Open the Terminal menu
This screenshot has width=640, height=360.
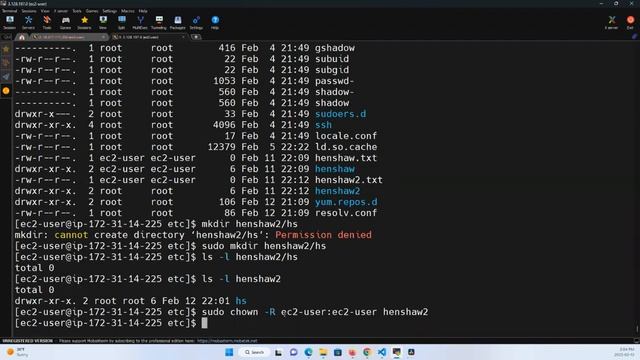click(x=9, y=11)
